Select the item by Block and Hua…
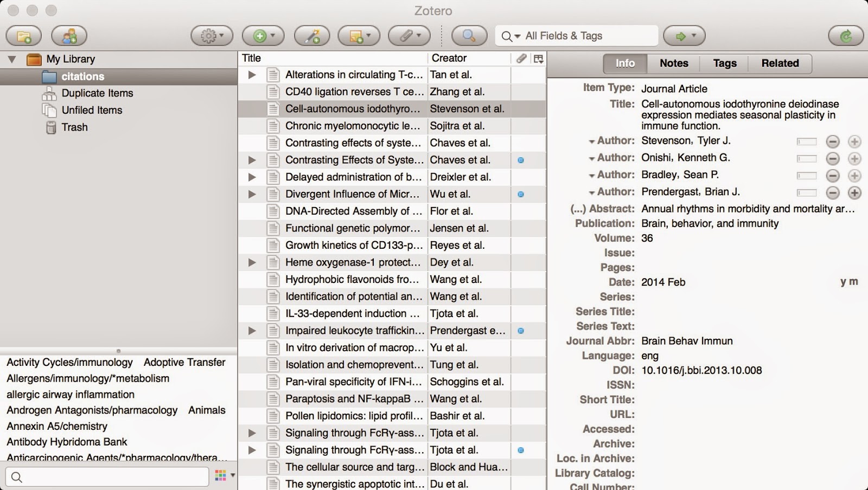Viewport: 868px width, 490px height. pyautogui.click(x=392, y=467)
